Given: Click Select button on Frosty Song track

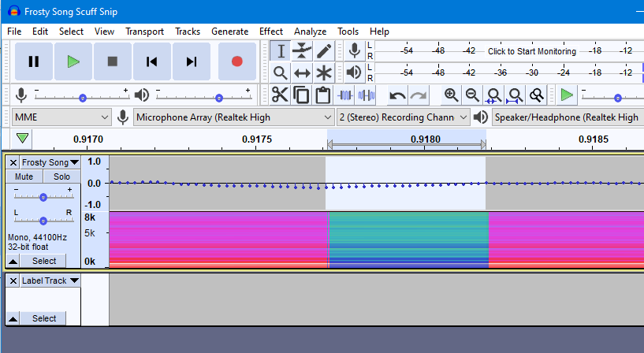Looking at the screenshot, I should (44, 261).
